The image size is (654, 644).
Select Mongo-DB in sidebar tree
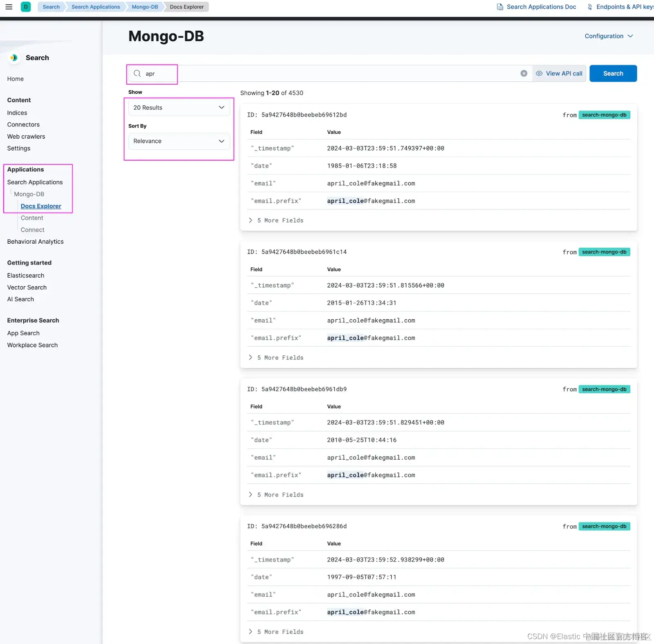click(x=29, y=194)
